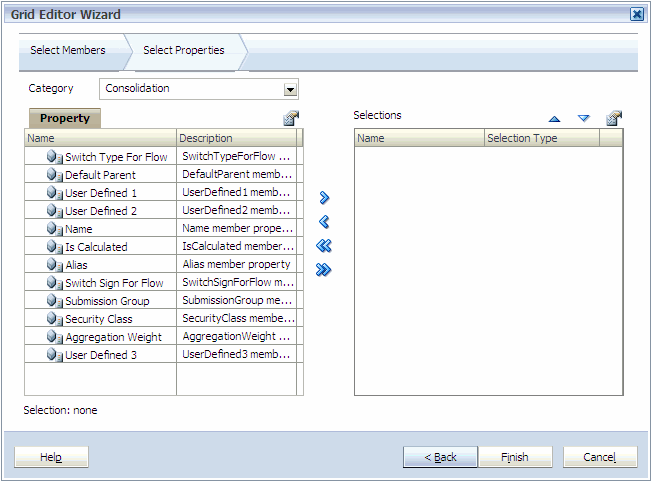
Task: Select Submission Group property
Action: pos(107,300)
